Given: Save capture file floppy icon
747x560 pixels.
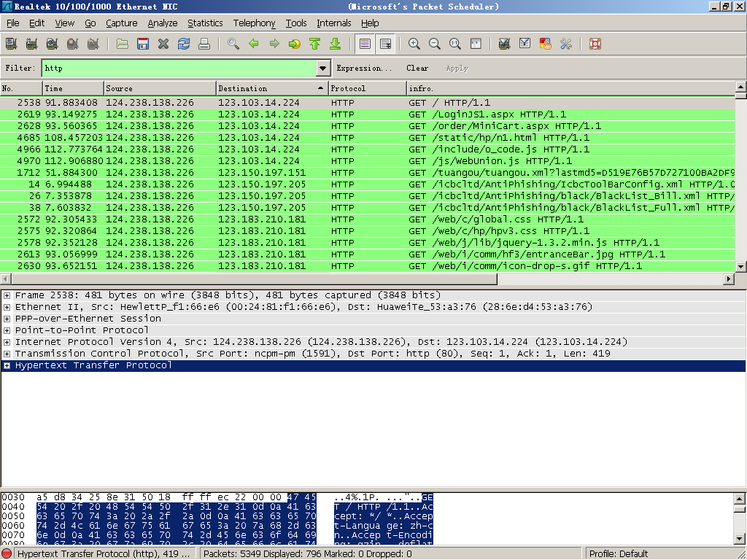Looking at the screenshot, I should click(x=143, y=44).
